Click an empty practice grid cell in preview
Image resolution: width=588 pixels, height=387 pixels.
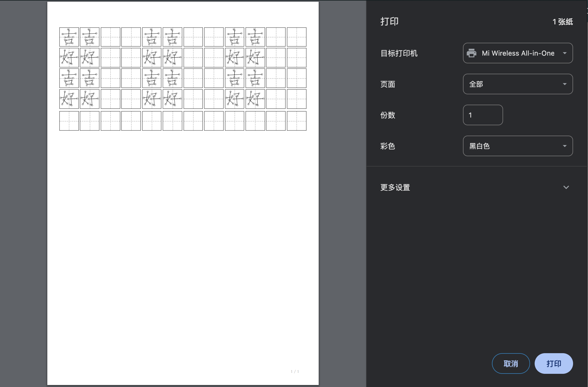point(110,37)
